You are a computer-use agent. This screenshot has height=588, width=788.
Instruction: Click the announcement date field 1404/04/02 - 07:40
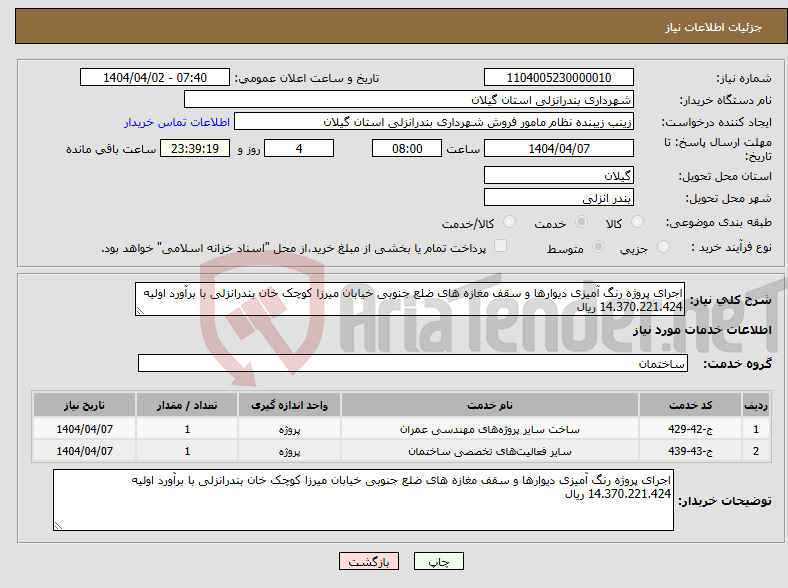(x=155, y=77)
